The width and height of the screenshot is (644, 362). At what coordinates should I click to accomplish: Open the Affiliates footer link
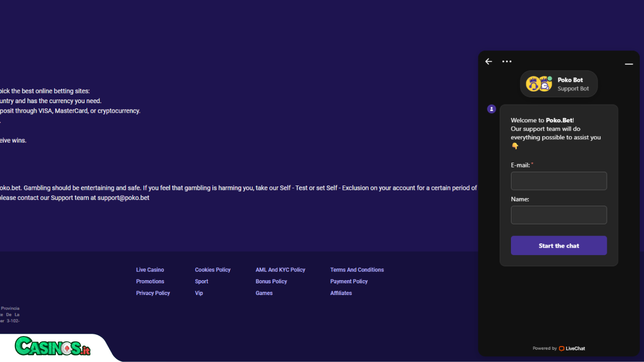coord(341,293)
